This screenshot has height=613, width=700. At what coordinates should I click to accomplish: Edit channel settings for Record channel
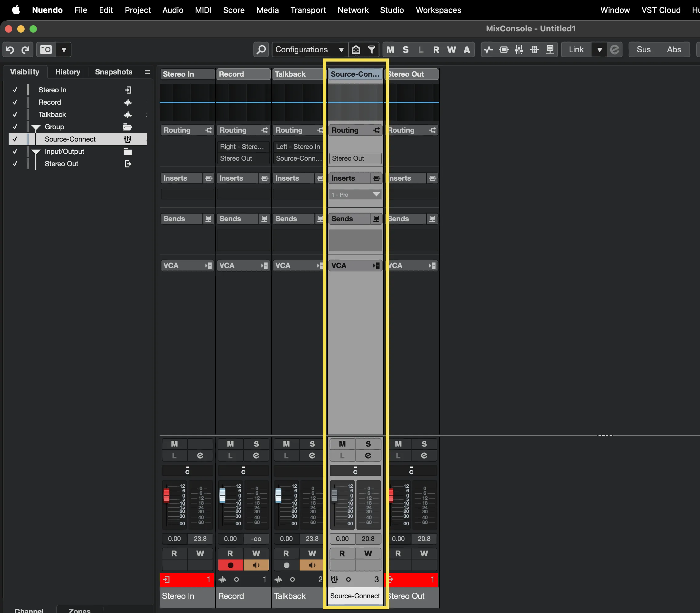[256, 456]
